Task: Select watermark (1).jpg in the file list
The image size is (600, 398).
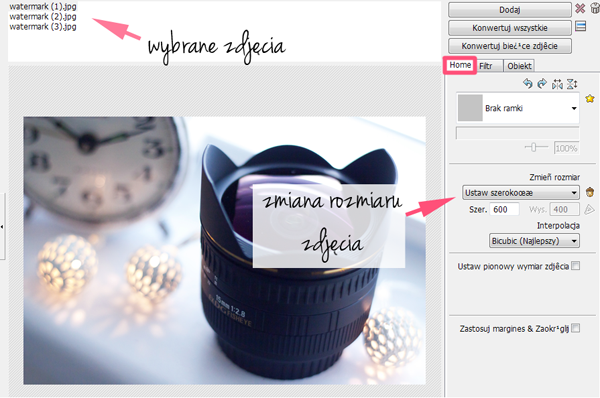Action: pos(43,7)
